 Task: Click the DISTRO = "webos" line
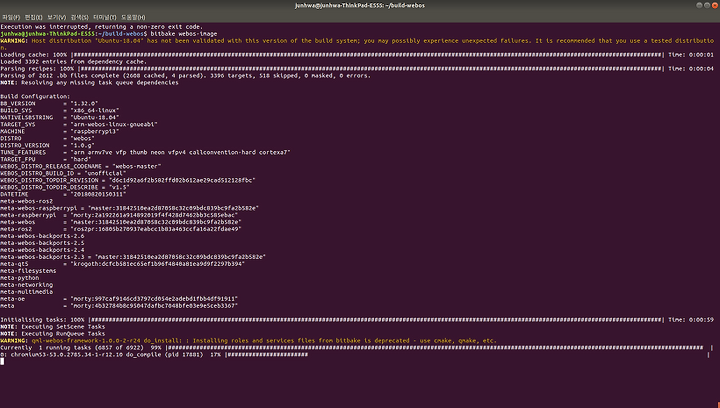click(47, 139)
